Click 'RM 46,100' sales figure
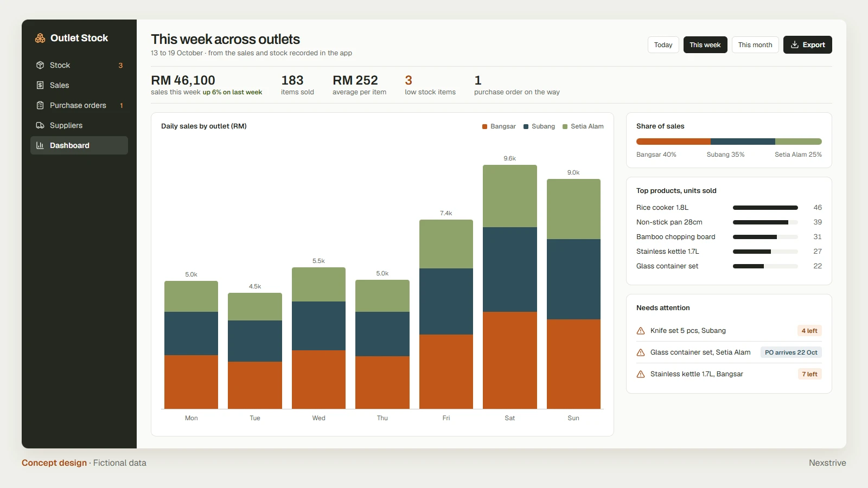This screenshot has height=488, width=868. click(183, 80)
